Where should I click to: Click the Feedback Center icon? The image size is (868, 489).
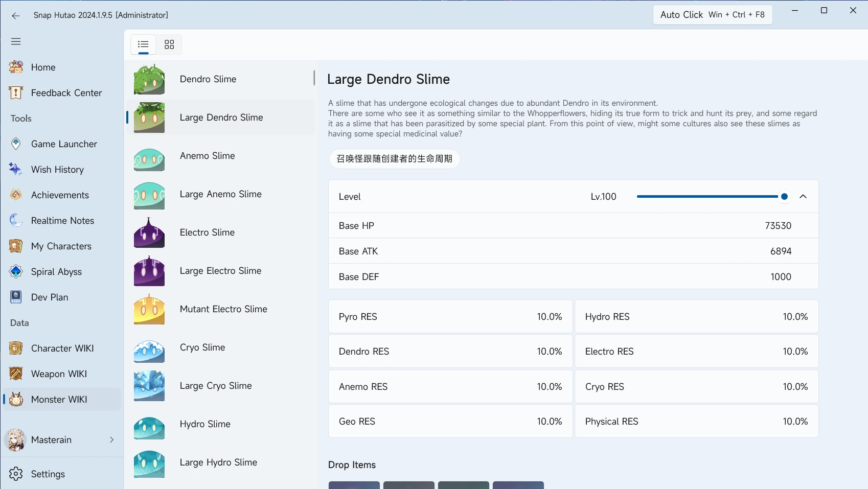(x=16, y=92)
